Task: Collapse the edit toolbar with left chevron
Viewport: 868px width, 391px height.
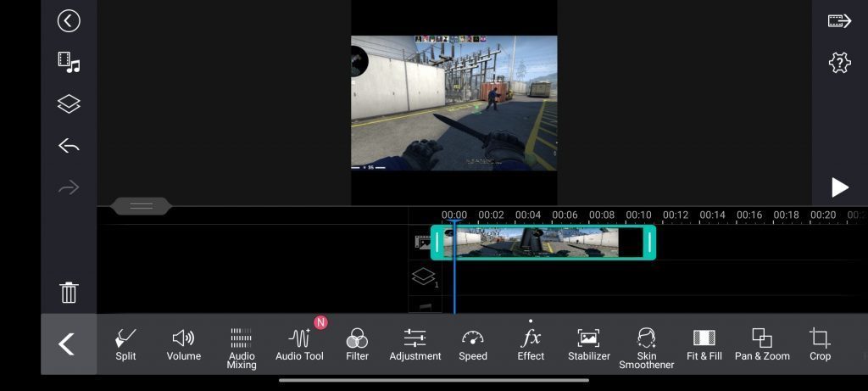Action: pyautogui.click(x=66, y=344)
